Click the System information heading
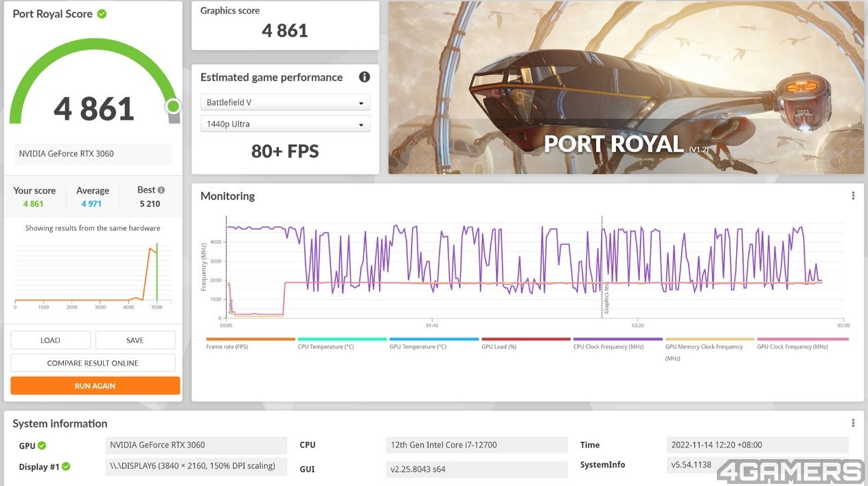The width and height of the screenshot is (868, 486). (60, 423)
